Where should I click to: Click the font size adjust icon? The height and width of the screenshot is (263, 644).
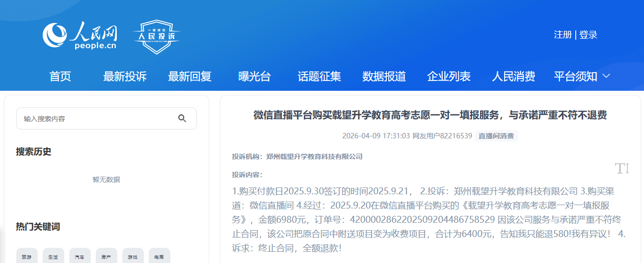[x=622, y=168]
